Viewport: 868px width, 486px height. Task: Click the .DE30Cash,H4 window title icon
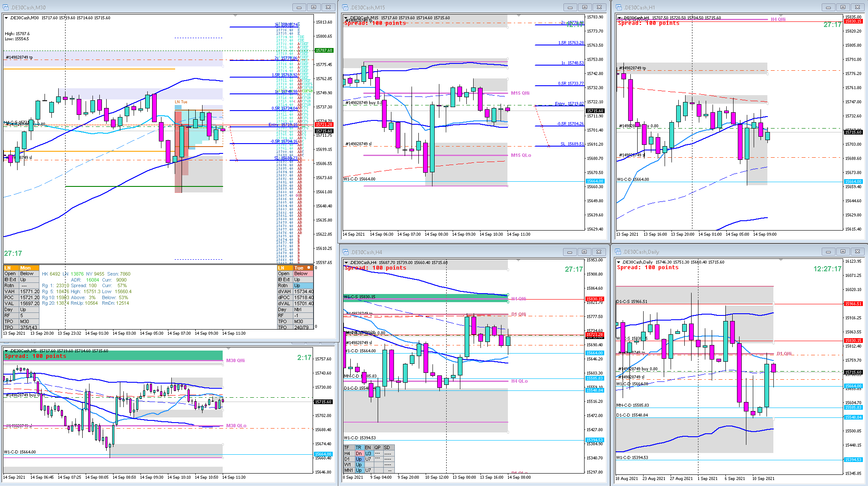[345, 252]
